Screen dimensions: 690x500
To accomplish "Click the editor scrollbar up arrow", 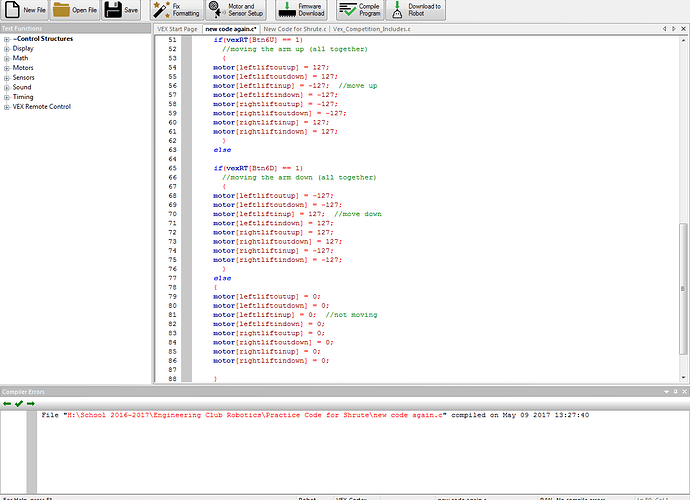I will coord(683,40).
